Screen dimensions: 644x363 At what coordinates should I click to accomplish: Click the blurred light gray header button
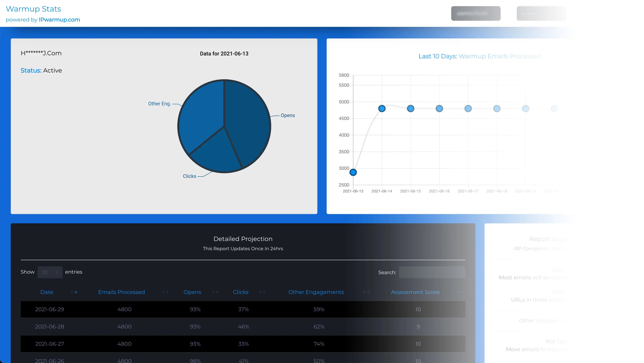pos(541,13)
